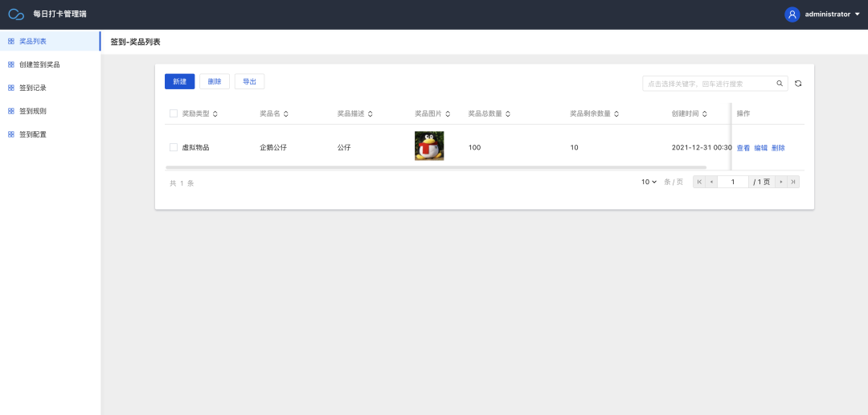Click the 签到规则 sidebar grid icon
868x415 pixels.
pyautogui.click(x=11, y=111)
